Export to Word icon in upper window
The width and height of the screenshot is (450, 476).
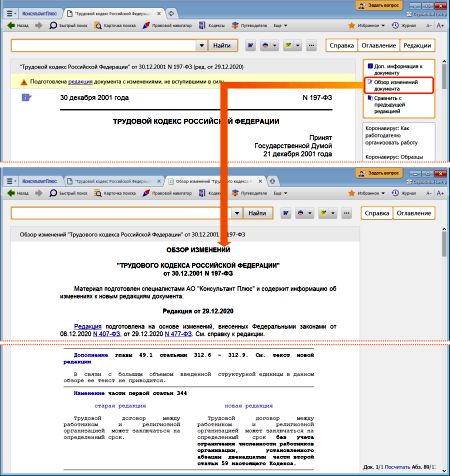tap(251, 45)
